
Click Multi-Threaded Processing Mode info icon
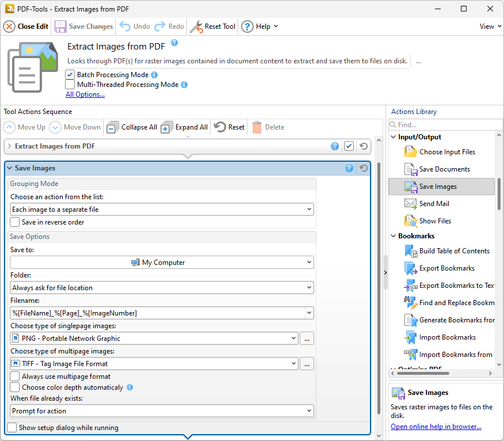pyautogui.click(x=184, y=85)
